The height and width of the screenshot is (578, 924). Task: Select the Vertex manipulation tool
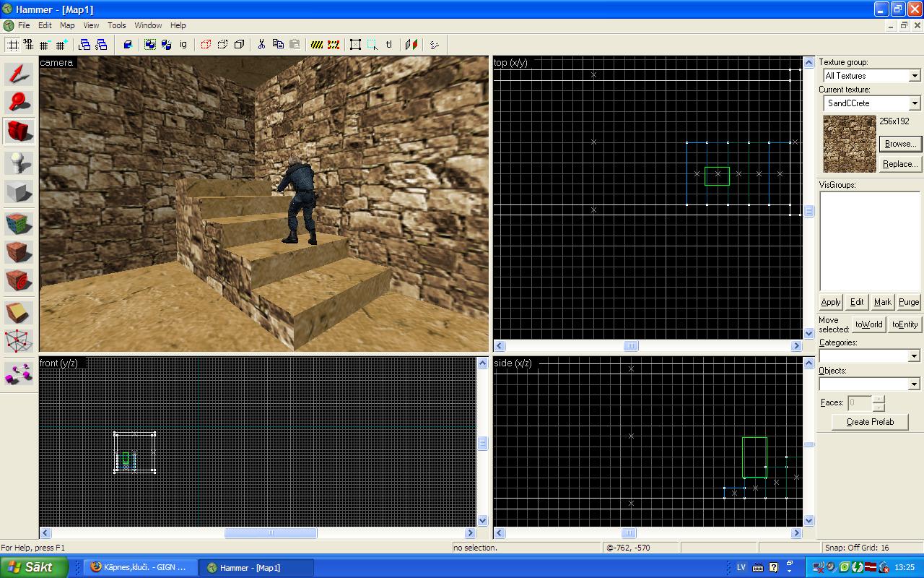tap(19, 340)
